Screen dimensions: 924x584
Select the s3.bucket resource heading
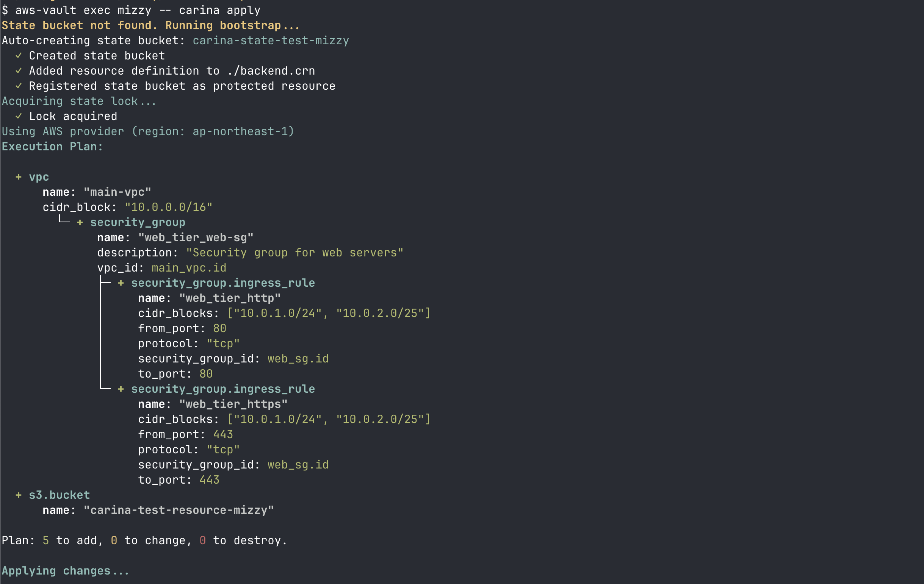coord(60,495)
